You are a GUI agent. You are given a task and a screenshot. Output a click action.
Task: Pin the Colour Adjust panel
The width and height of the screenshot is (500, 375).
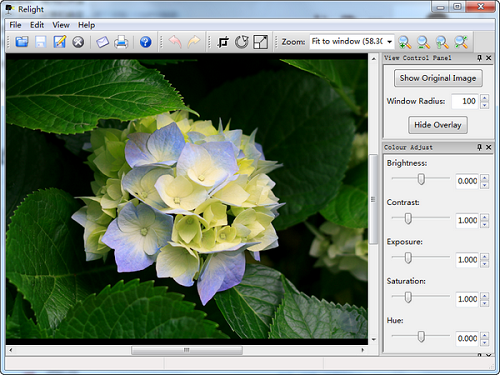(x=479, y=147)
